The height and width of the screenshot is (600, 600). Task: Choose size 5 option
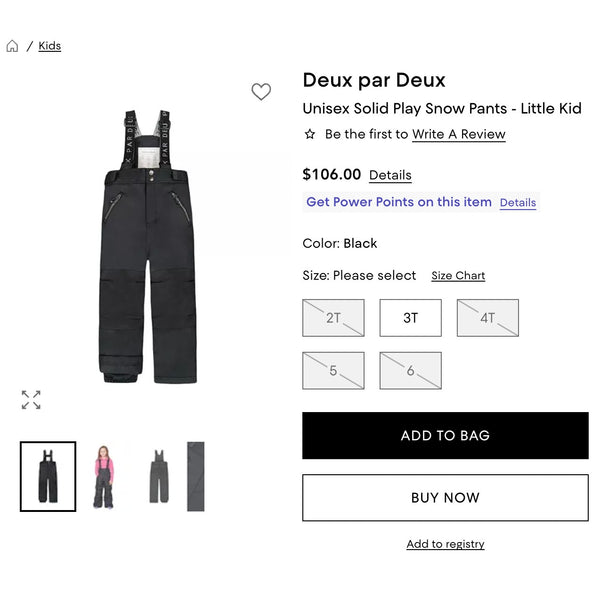click(333, 370)
